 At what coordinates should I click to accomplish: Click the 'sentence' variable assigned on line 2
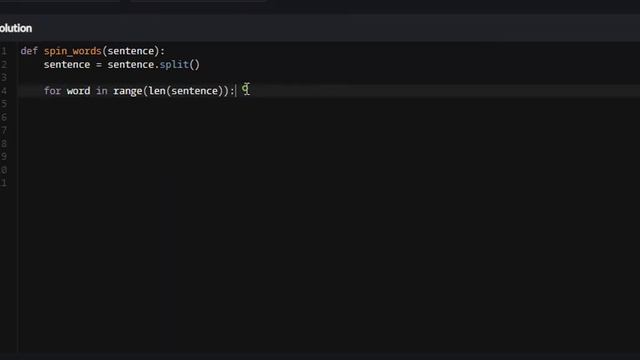[67, 64]
